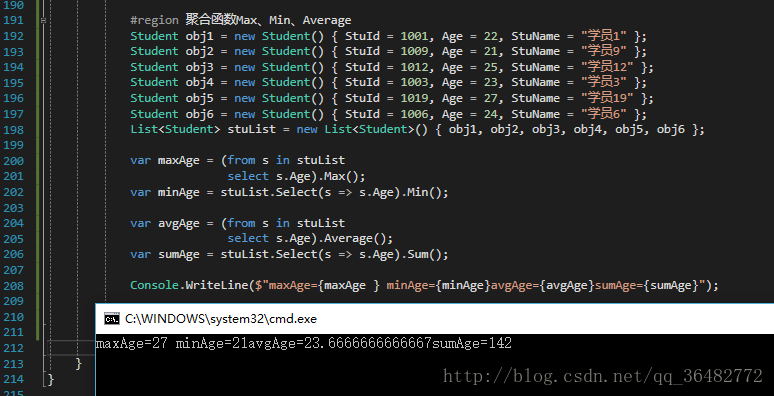Place cursor on obj5 in its declaration line
774x396 pixels.
pyautogui.click(x=199, y=98)
